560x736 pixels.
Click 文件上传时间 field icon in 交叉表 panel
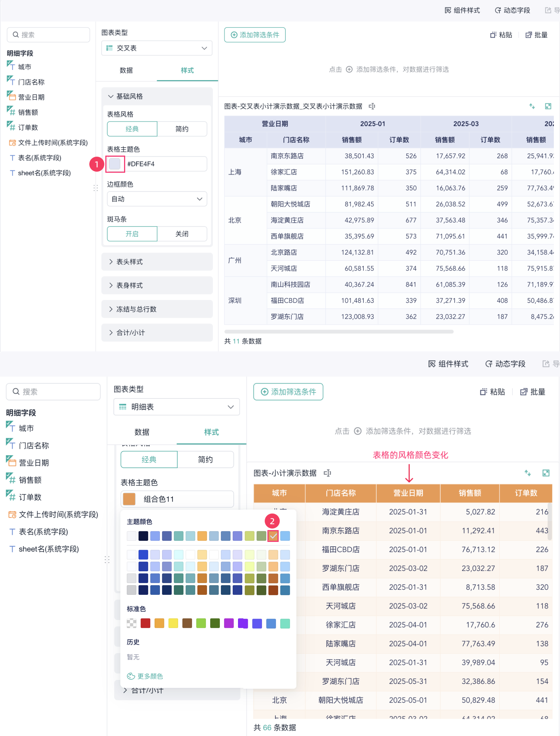(12, 143)
